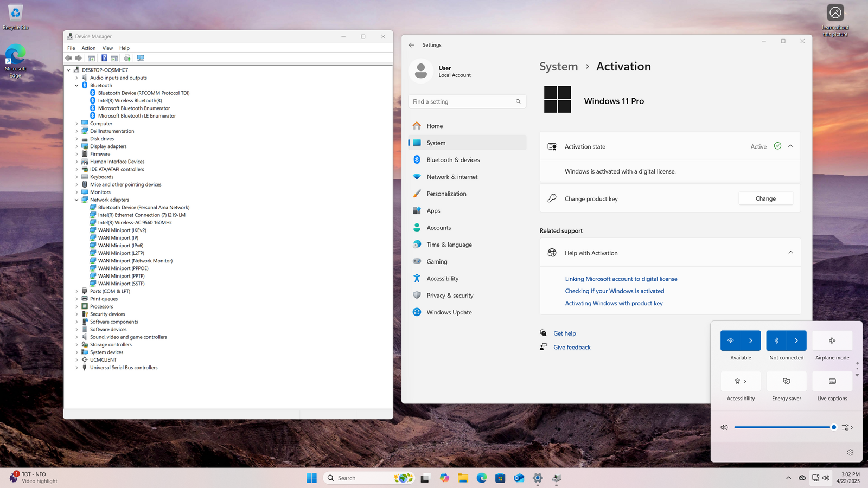Select Intel(R) Wireless Bluetooth(R) device
The width and height of the screenshot is (868, 488).
130,101
